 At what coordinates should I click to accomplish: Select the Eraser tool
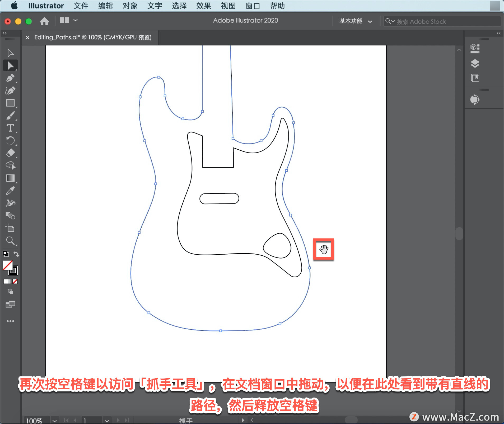(10, 153)
